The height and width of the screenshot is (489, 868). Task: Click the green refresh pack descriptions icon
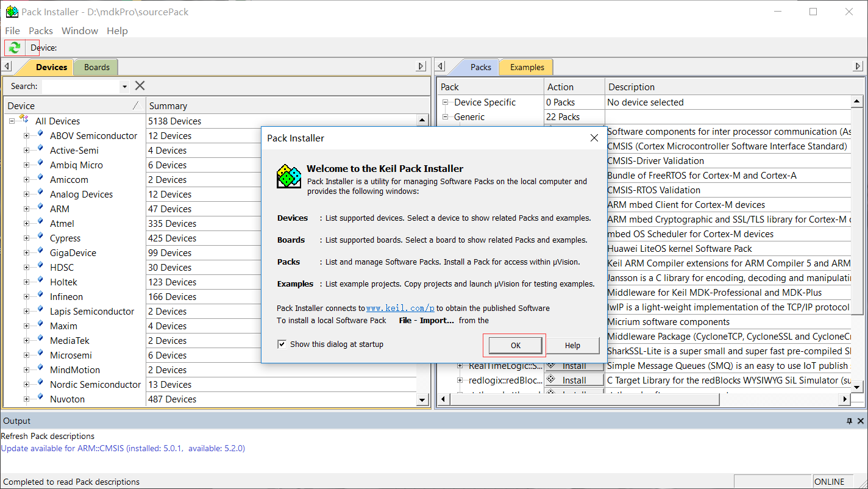[15, 47]
